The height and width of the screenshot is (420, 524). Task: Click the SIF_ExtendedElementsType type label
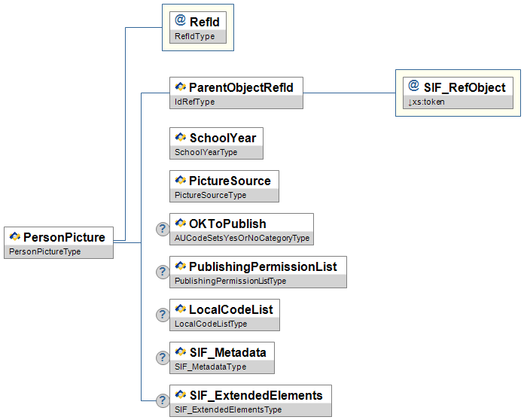click(x=228, y=410)
